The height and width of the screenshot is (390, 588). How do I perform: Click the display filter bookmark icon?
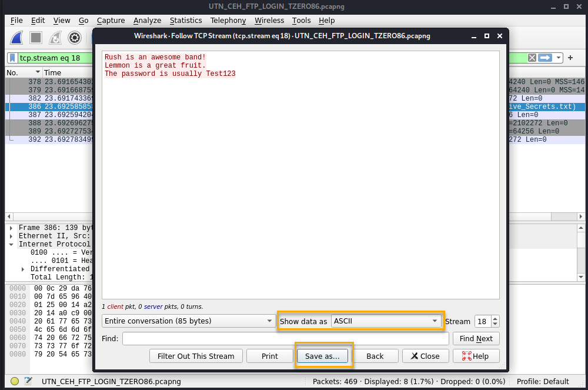12,58
